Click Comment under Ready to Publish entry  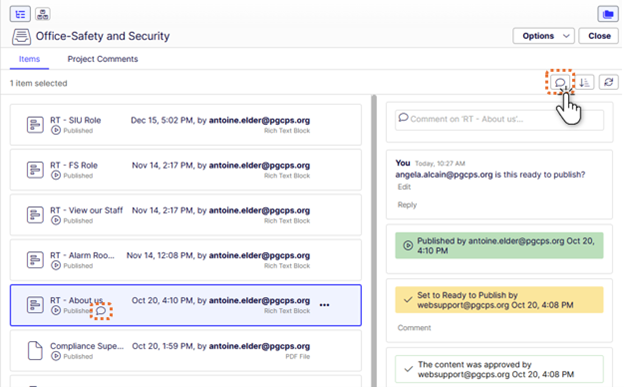(x=414, y=328)
